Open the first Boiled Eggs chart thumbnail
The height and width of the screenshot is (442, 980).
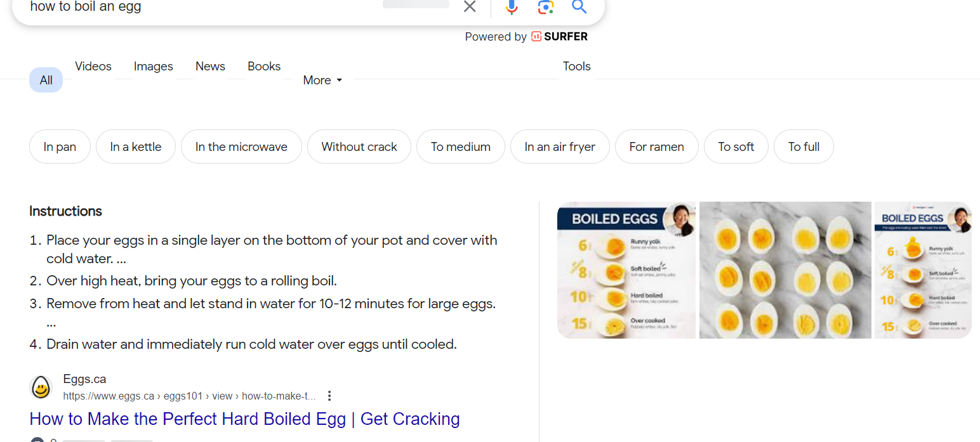pos(626,270)
